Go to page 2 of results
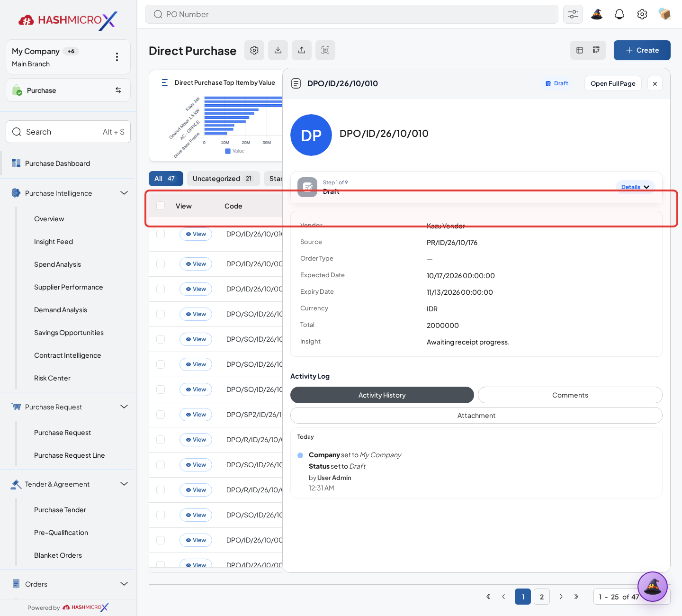This screenshot has height=616, width=682. click(542, 597)
